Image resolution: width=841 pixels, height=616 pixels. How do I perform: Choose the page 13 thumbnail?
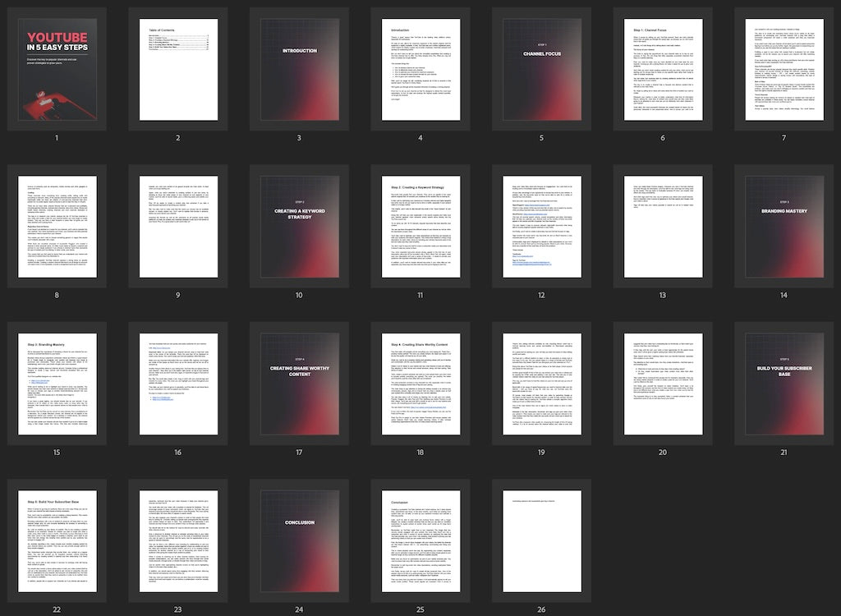pyautogui.click(x=663, y=226)
